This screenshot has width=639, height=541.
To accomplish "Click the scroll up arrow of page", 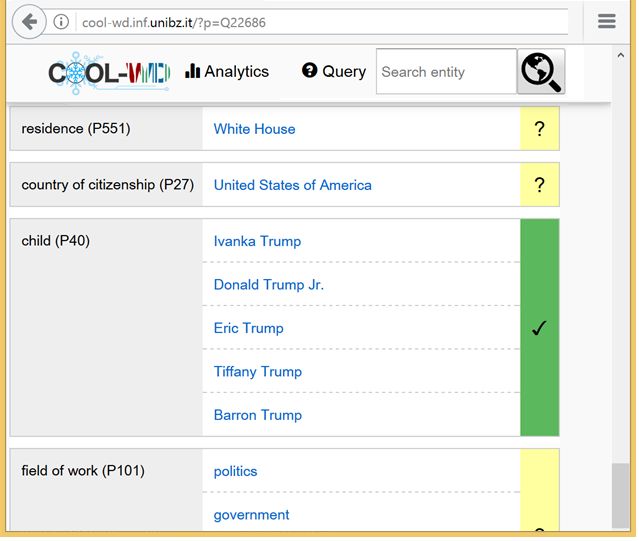I will 621,55.
